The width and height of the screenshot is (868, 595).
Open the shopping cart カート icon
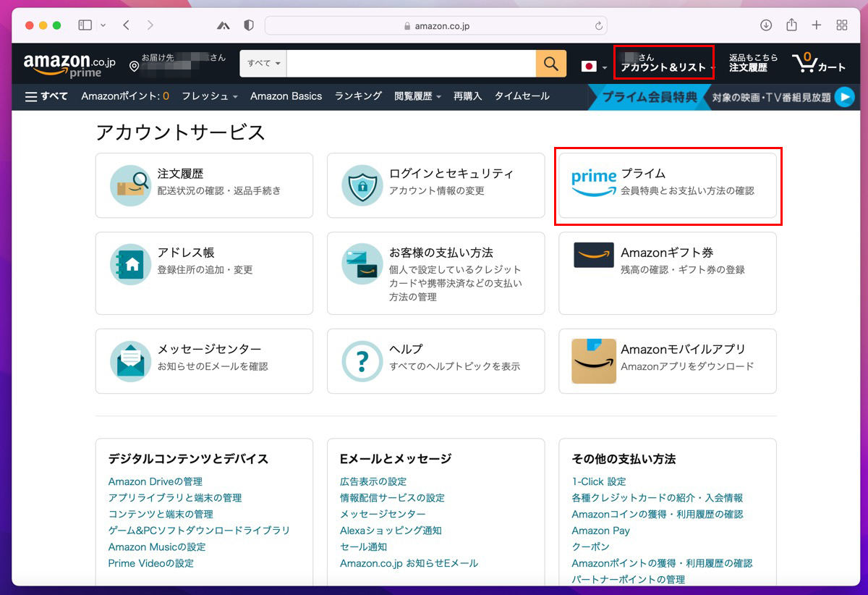[x=819, y=63]
